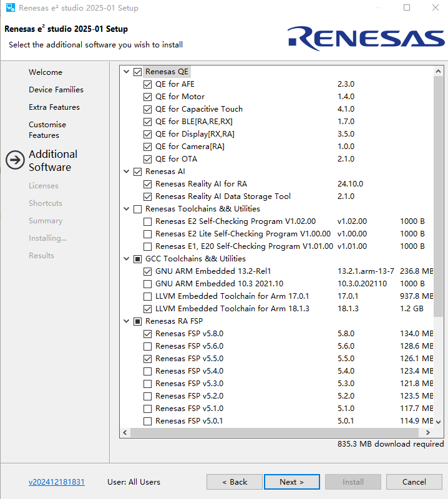This screenshot has width=448, height=499.
Task: Open the v202412181831 version link
Action: (x=57, y=482)
